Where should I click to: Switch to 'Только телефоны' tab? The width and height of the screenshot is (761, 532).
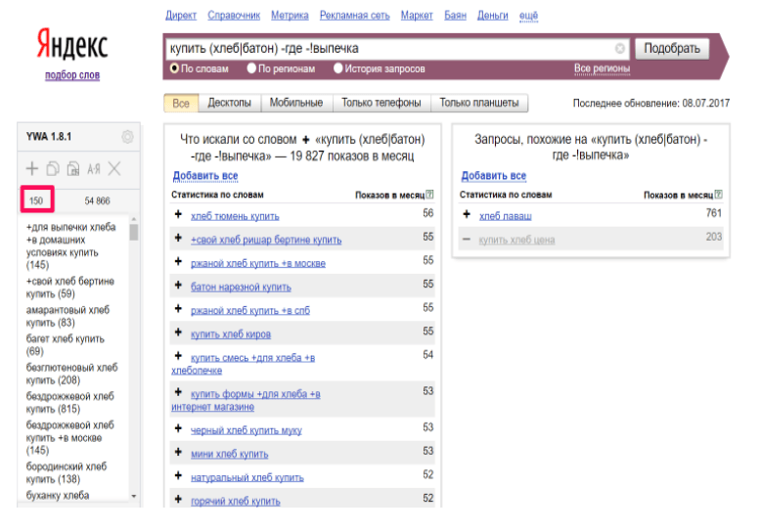tap(381, 103)
